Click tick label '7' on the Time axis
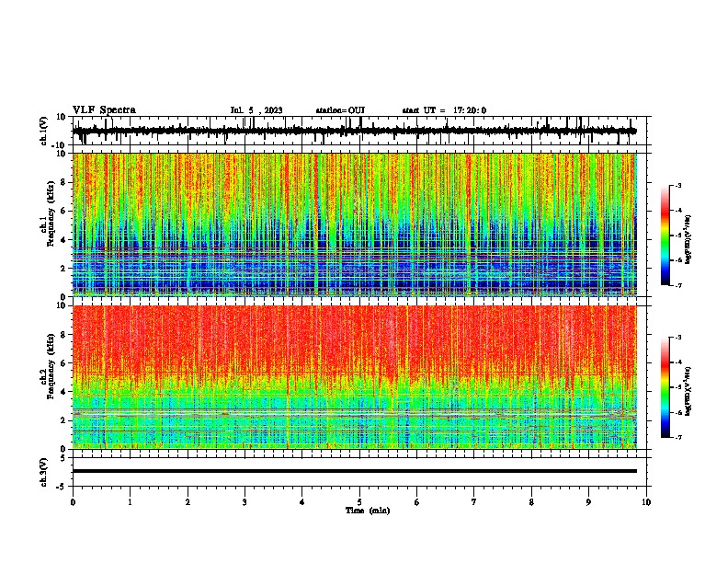The image size is (728, 563). pos(474,502)
